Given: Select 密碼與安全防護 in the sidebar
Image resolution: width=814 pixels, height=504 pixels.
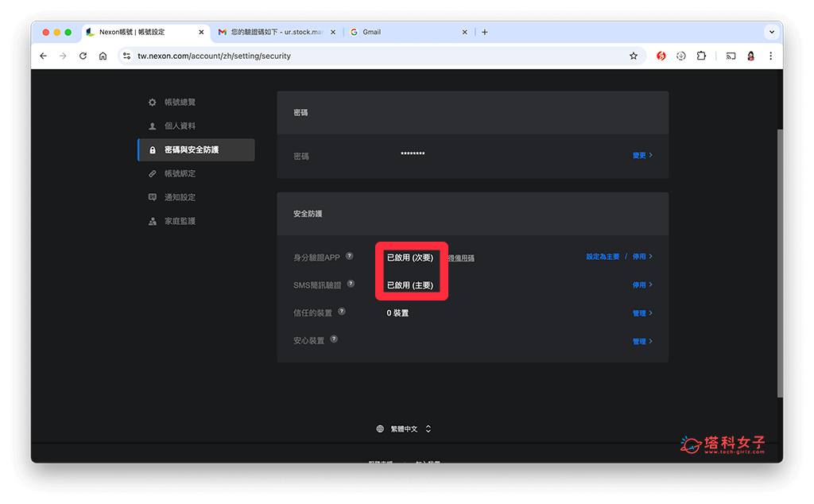Looking at the screenshot, I should (x=196, y=150).
